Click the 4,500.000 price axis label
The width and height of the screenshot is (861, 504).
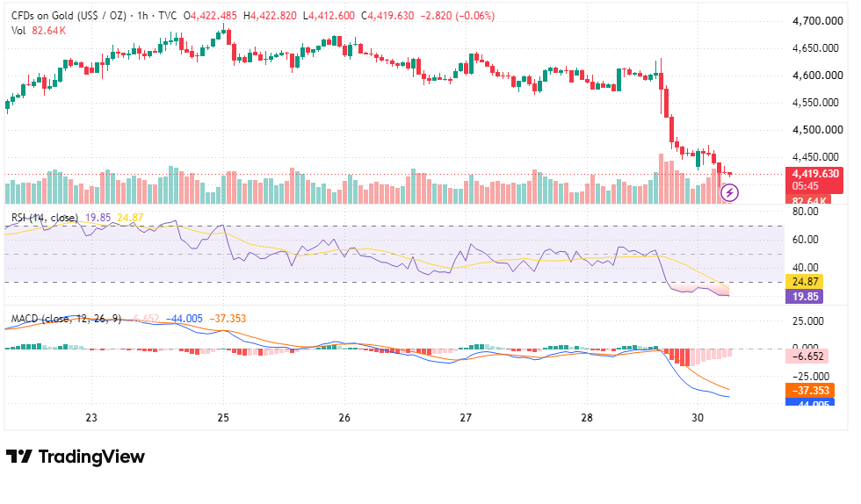(x=818, y=130)
